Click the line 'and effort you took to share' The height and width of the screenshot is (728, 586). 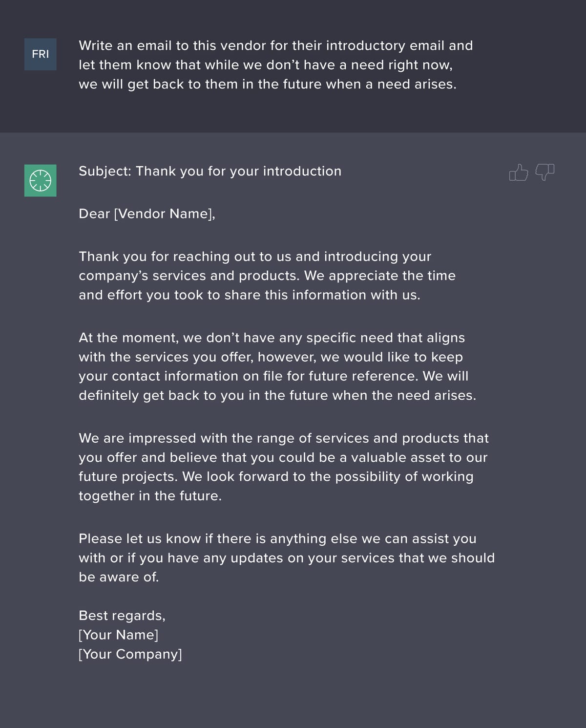coord(249,295)
